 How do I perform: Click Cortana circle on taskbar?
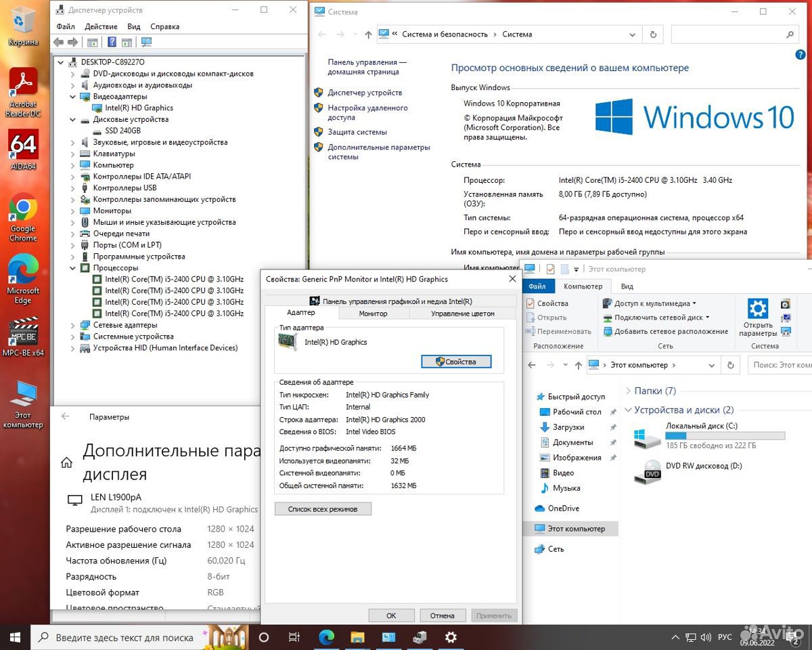tap(264, 637)
